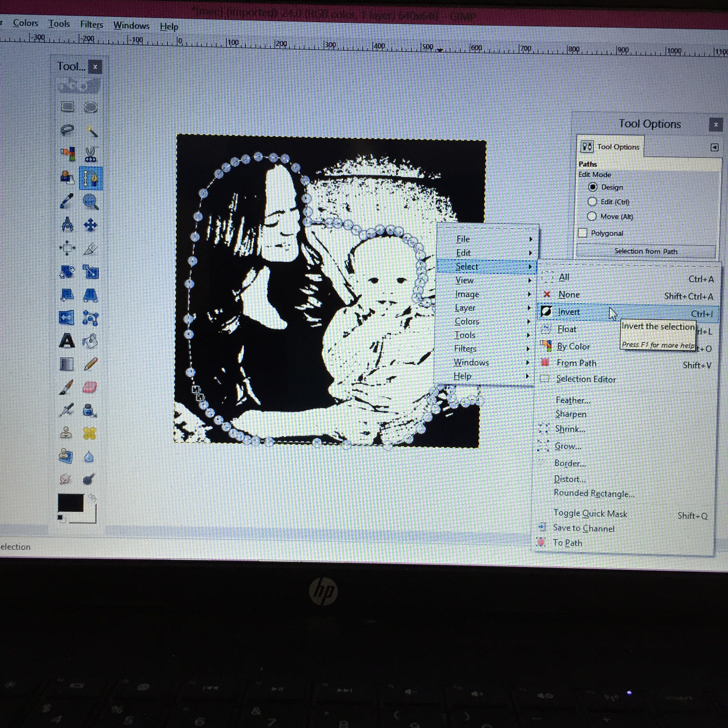Reset colors to default black and white
Image resolution: width=728 pixels, height=728 pixels.
pos(61,519)
